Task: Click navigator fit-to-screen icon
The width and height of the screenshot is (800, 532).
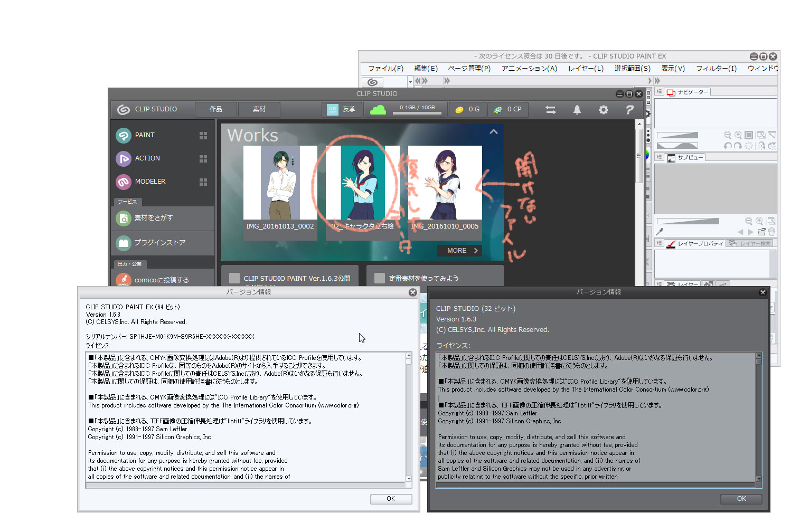Action: (749, 135)
